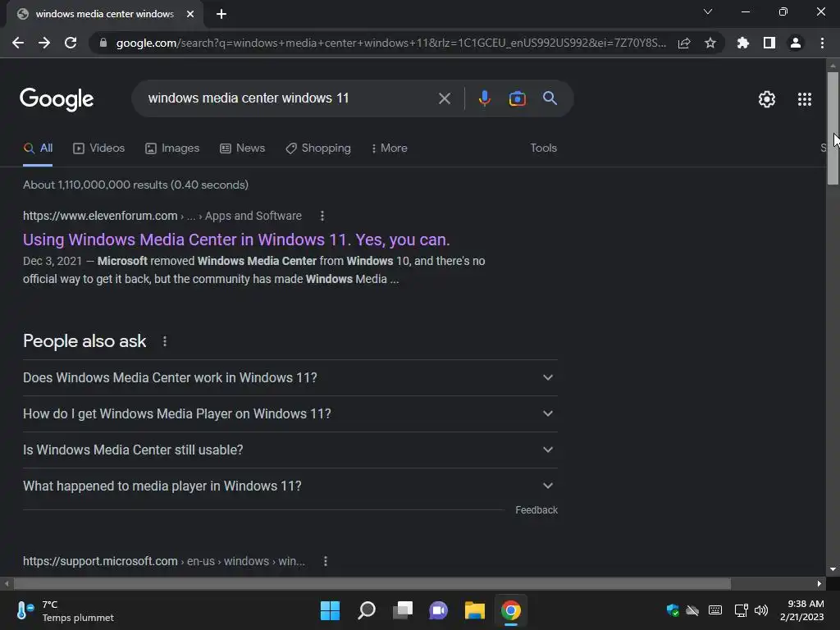Share this page from address bar

pos(683,43)
